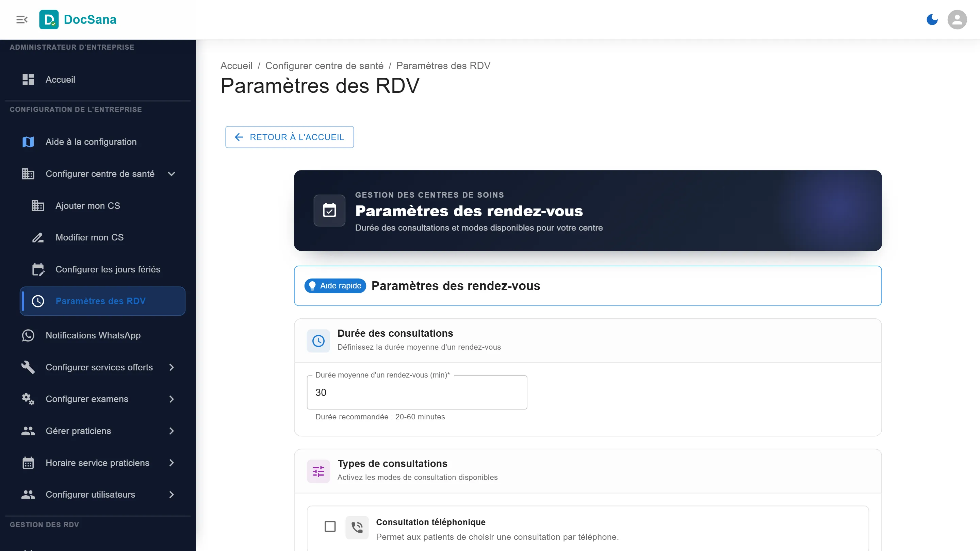Click the Durée recommandée : 20-60 minutes hint
Viewport: 980px width, 551px height.
pos(380,417)
